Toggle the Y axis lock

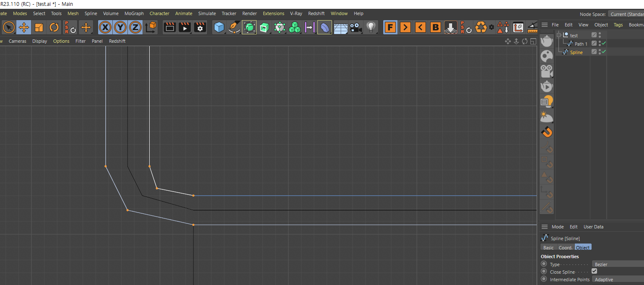click(x=120, y=28)
